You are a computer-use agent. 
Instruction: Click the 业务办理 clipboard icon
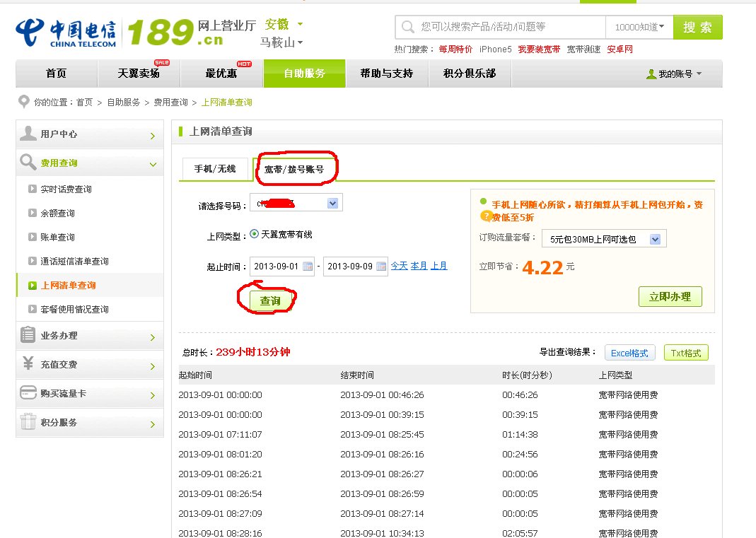tap(28, 335)
